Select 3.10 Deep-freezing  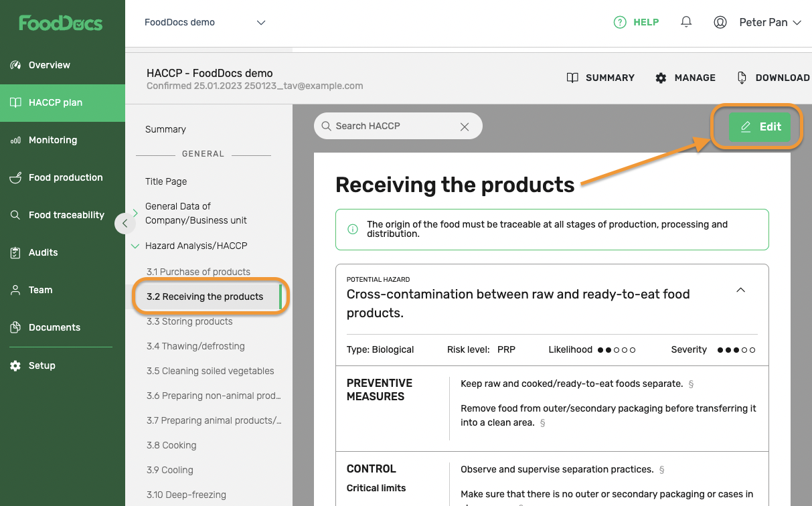pos(186,495)
